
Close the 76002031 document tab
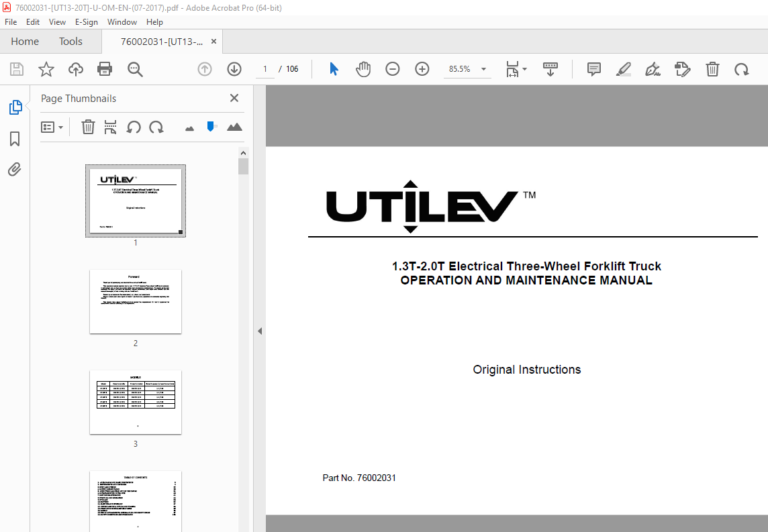(213, 42)
